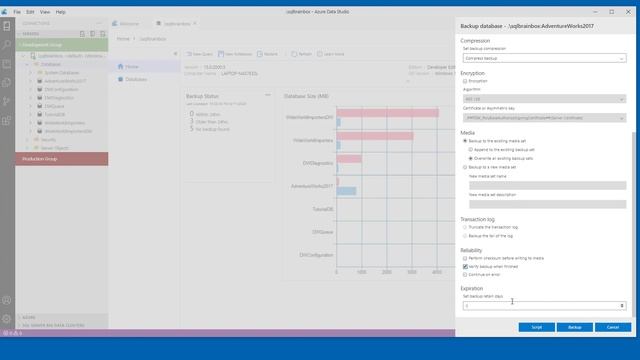Select Backup to the existing media set

click(465, 141)
